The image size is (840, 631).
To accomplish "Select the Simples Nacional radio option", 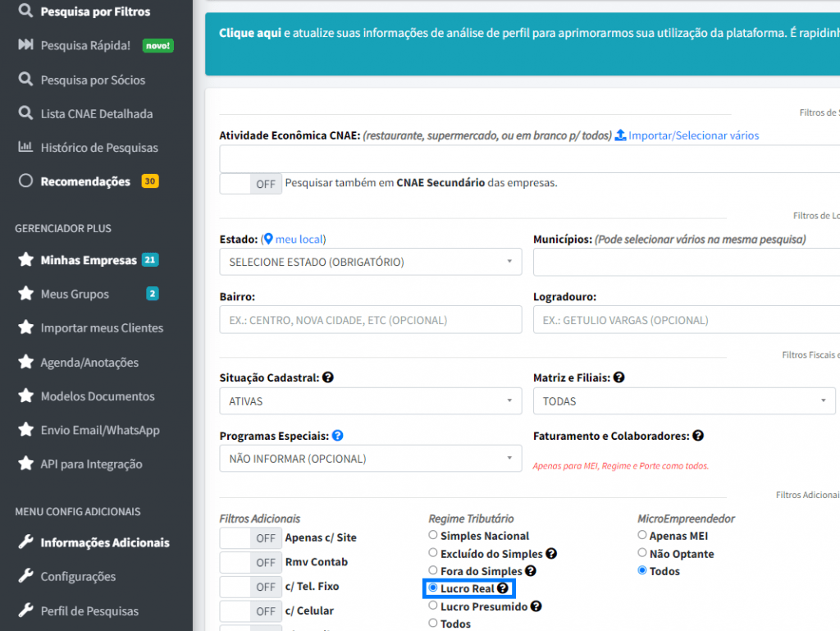I will tap(433, 535).
